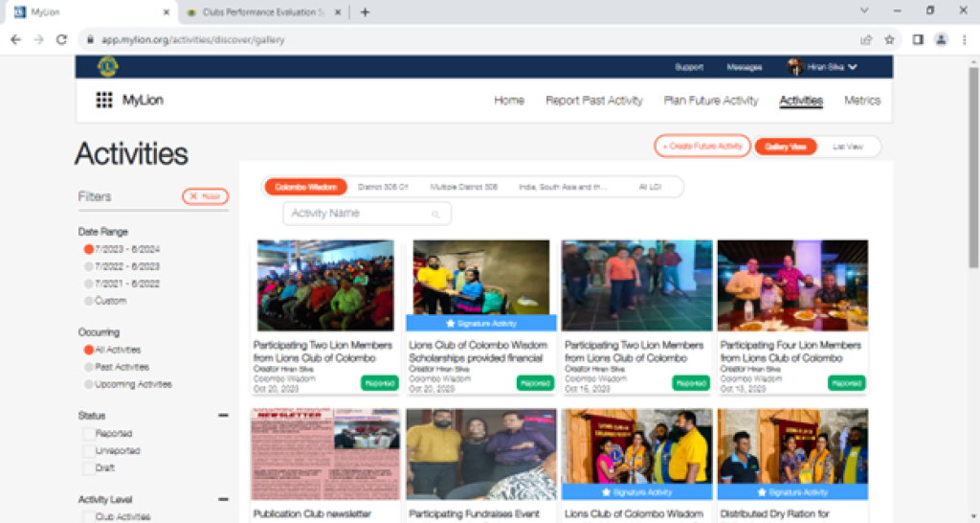980x523 pixels.
Task: Open Chrome three-dot menu
Action: coord(965,39)
